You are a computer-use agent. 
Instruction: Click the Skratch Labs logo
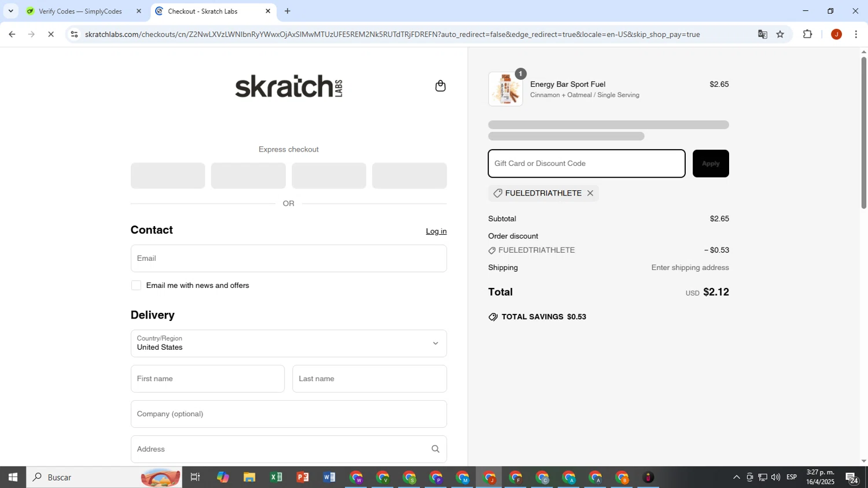click(x=289, y=86)
